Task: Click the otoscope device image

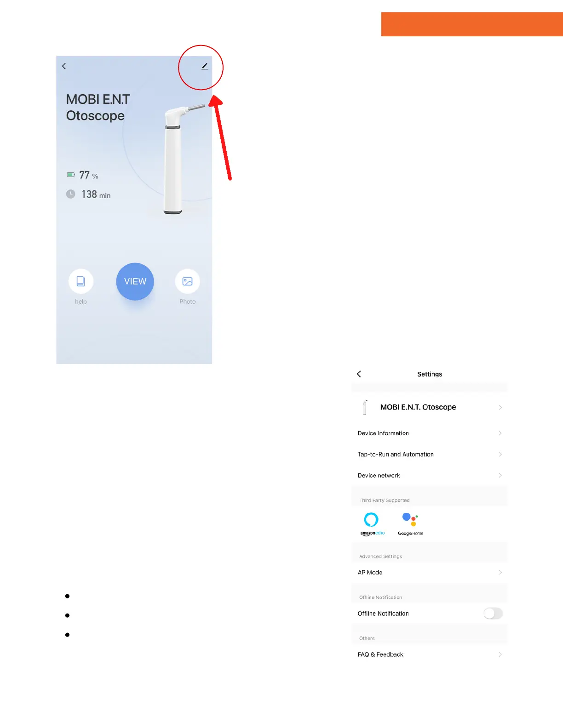Action: pos(179,159)
